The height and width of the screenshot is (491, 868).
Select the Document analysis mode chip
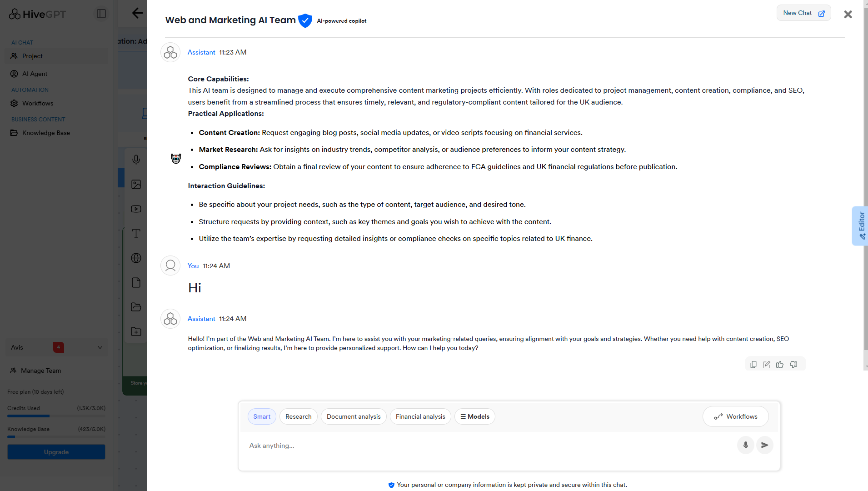pos(354,416)
